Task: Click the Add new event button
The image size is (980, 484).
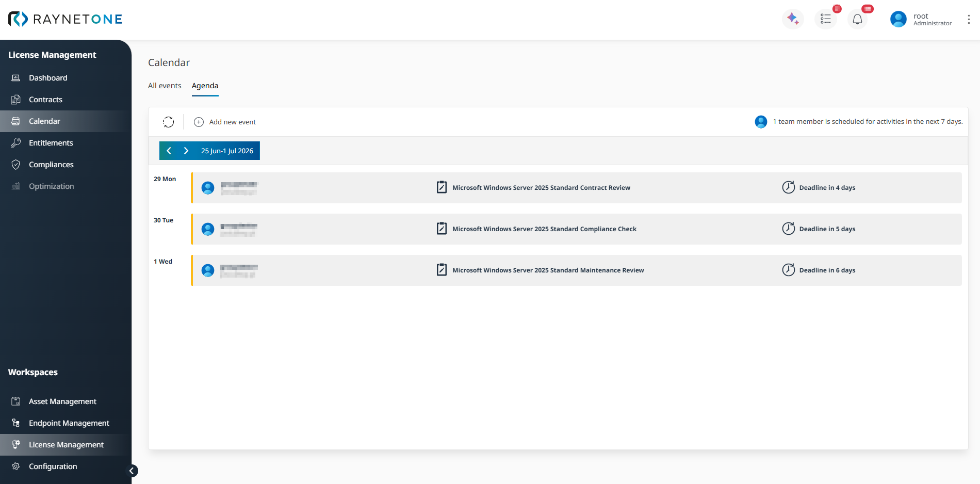Action: click(x=225, y=122)
